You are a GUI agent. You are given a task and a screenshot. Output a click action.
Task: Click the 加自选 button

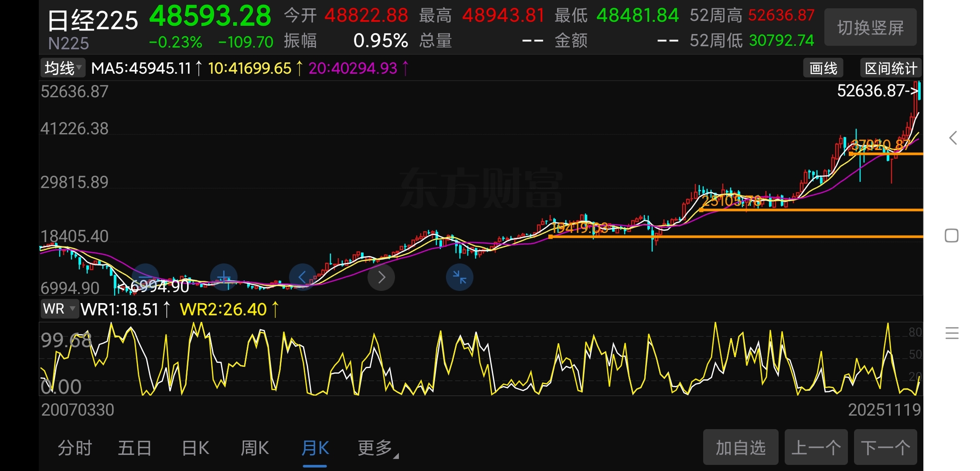click(740, 447)
